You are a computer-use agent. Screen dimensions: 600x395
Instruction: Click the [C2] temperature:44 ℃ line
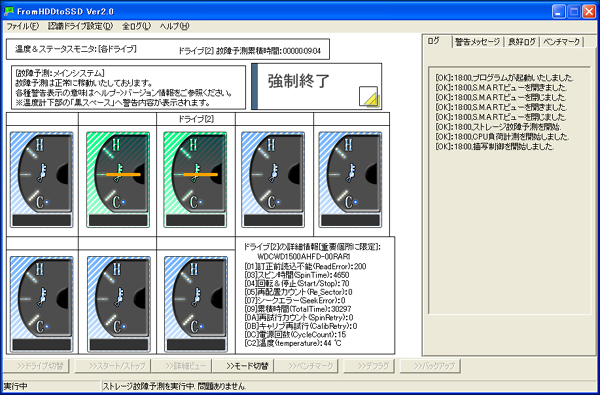point(293,343)
